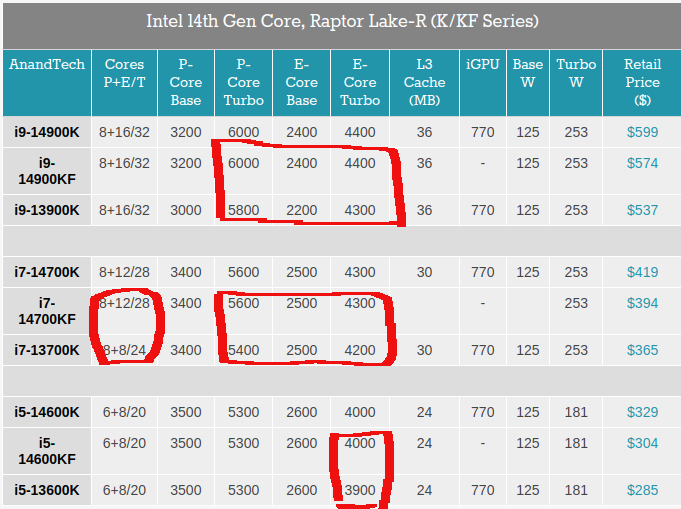681x509 pixels.
Task: Click P-Core Turbo 5600 in i7-14700K row
Action: (x=244, y=272)
